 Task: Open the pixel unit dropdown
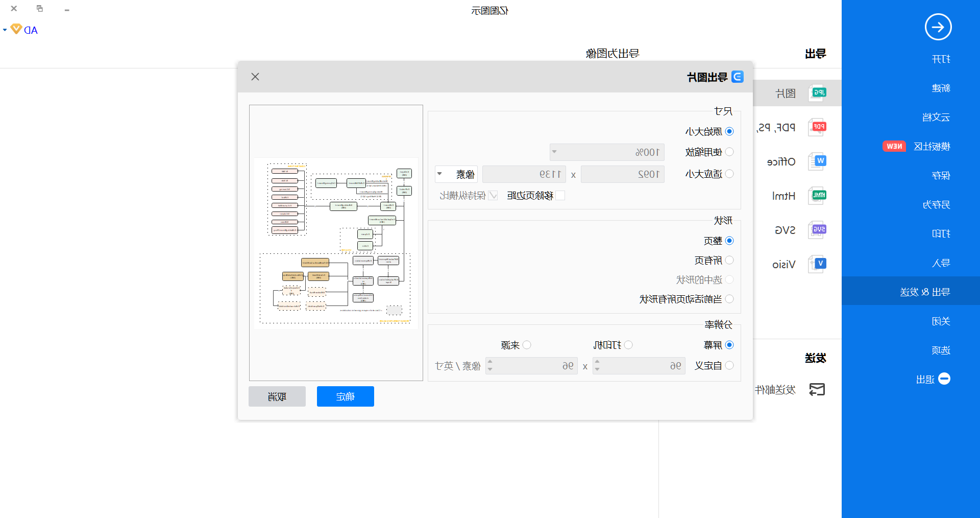point(456,174)
